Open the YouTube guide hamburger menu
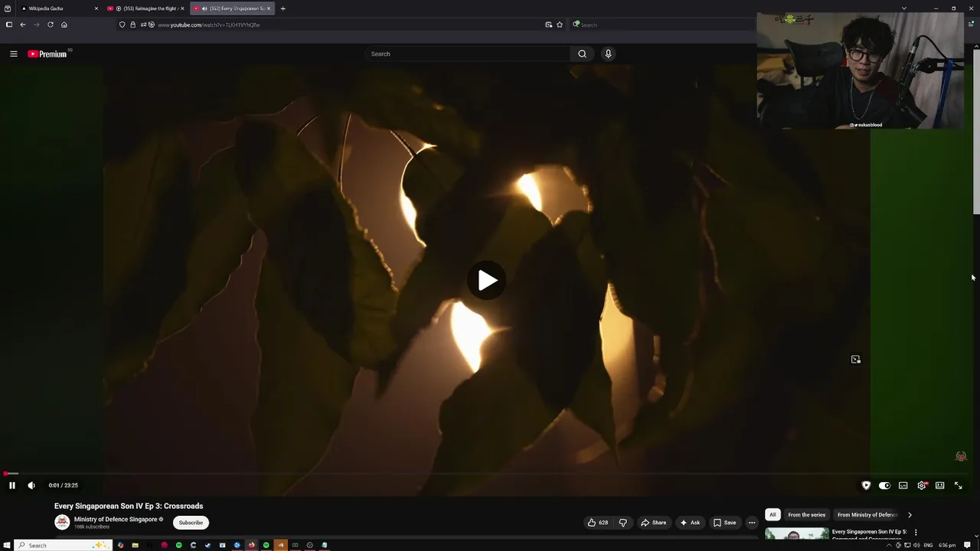This screenshot has height=551, width=980. (13, 54)
